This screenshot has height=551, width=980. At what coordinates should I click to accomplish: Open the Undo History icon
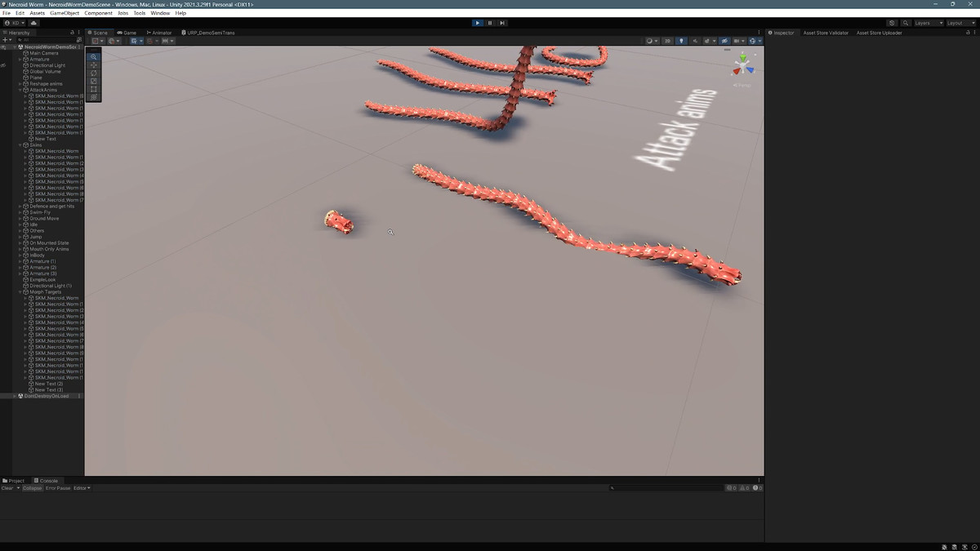[x=892, y=23]
